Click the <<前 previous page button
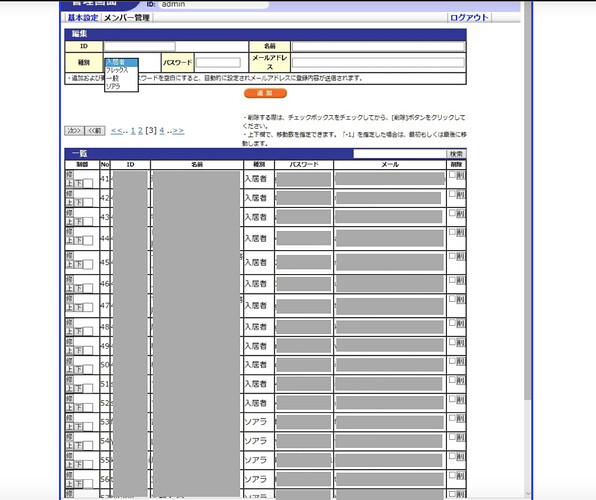Image resolution: width=596 pixels, height=500 pixels. (95, 131)
